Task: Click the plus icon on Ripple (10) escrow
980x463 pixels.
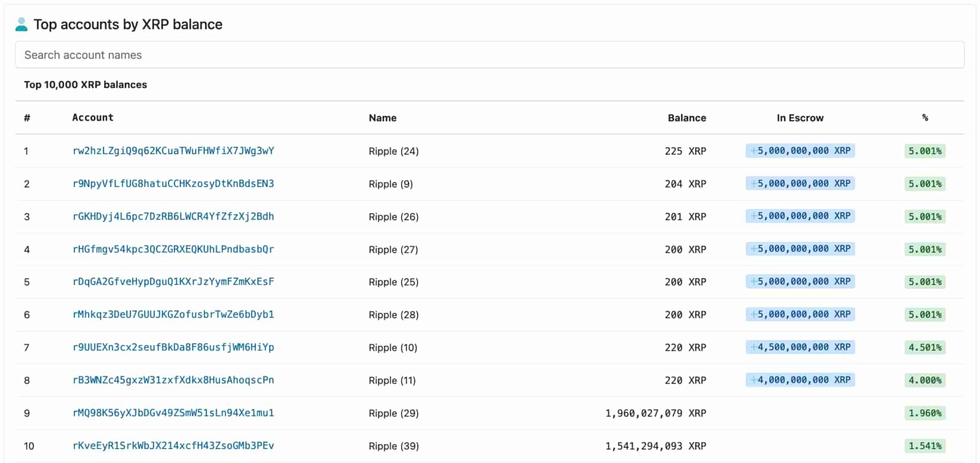Action: (753, 347)
